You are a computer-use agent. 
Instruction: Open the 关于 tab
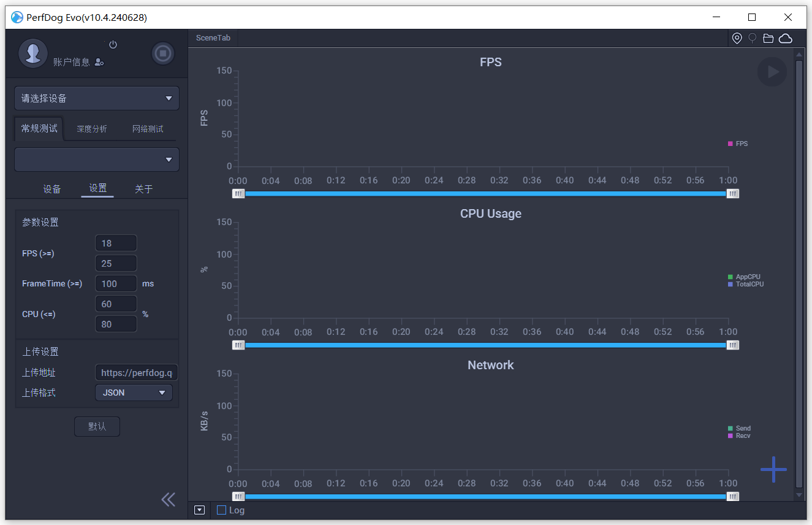click(143, 189)
